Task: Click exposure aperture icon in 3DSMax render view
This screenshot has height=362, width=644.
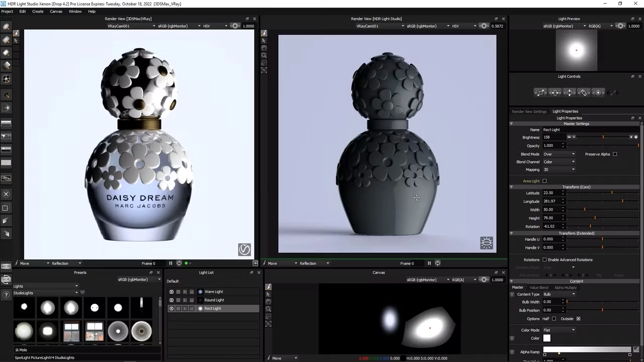Action: [x=234, y=26]
